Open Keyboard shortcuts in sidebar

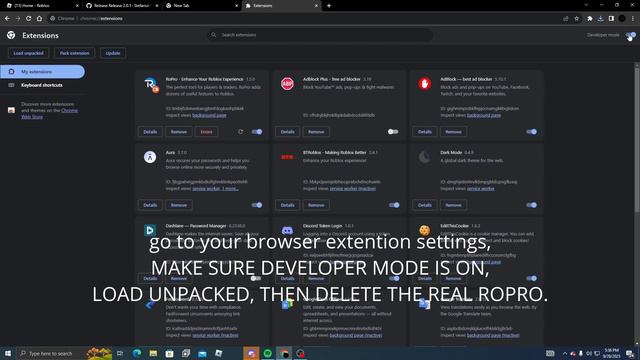pyautogui.click(x=41, y=85)
